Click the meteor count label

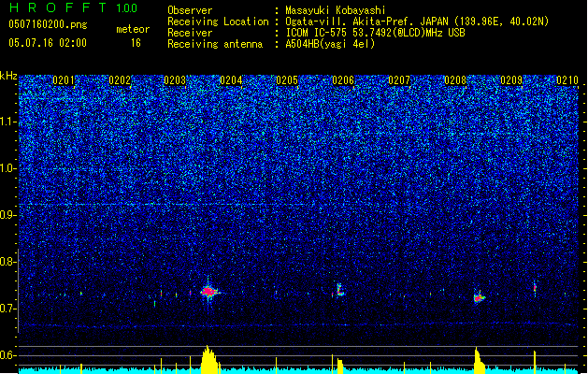(133, 29)
